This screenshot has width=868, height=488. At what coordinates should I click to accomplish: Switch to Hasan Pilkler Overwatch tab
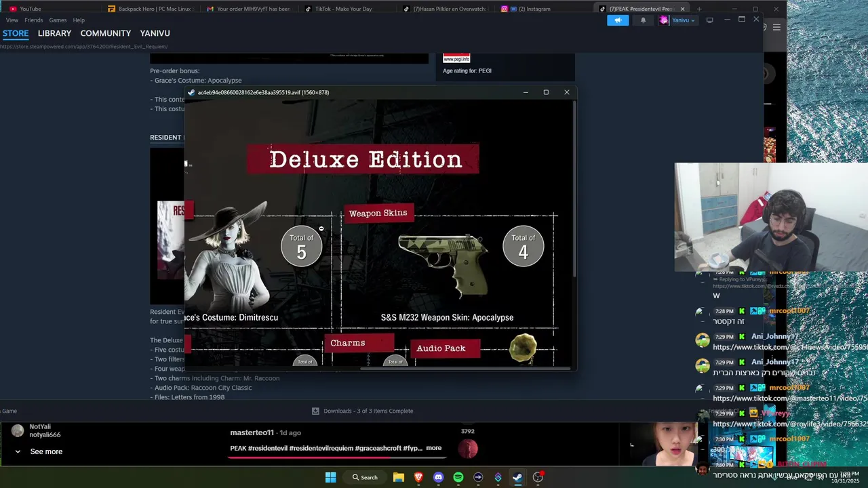445,9
